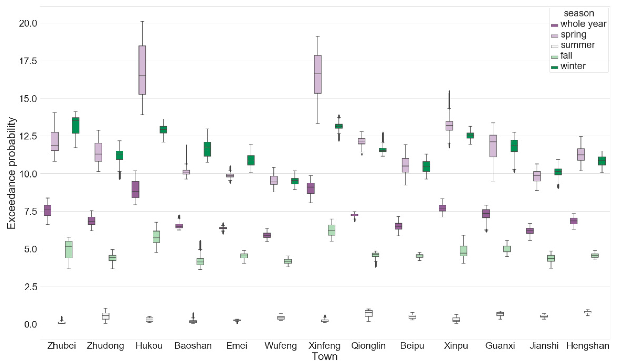Click the 'Exceedance probability' y-axis title
This screenshot has height=364, width=617.
click(x=11, y=173)
